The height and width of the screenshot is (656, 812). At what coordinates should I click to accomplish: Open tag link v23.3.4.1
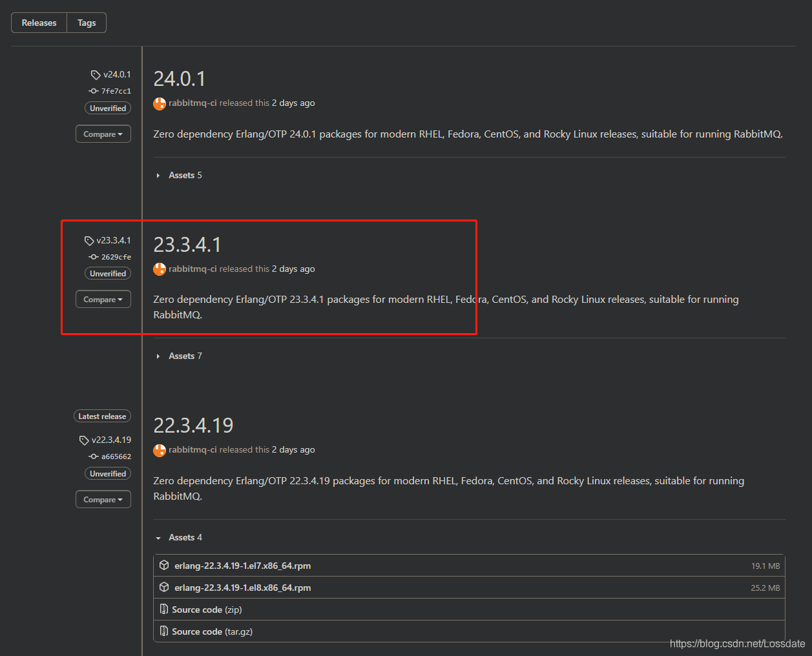(x=114, y=240)
